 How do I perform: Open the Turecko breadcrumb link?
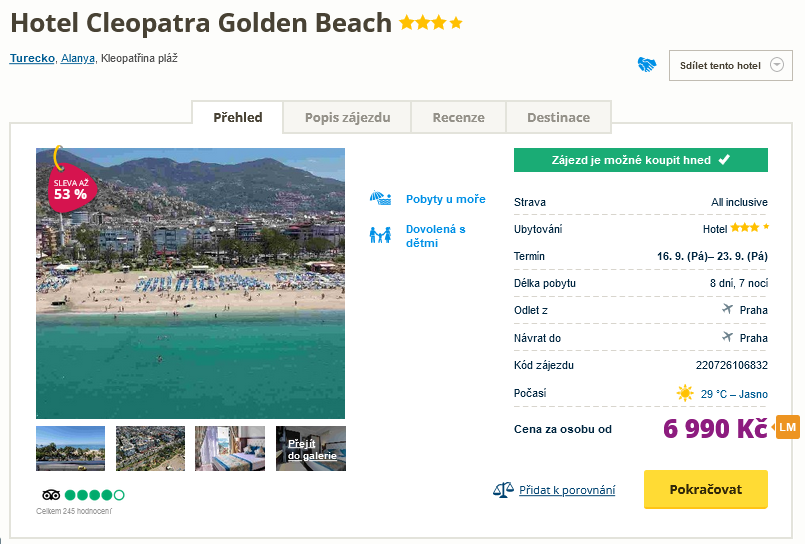pyautogui.click(x=32, y=58)
